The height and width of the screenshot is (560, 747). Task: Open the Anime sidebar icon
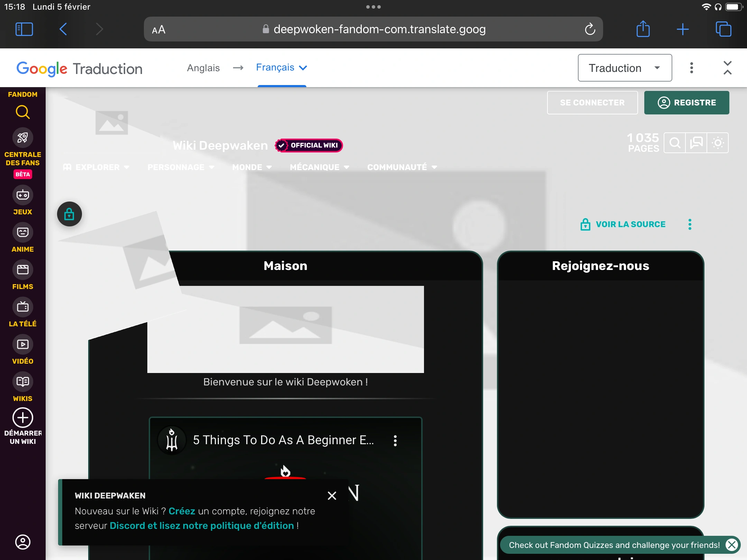tap(23, 232)
